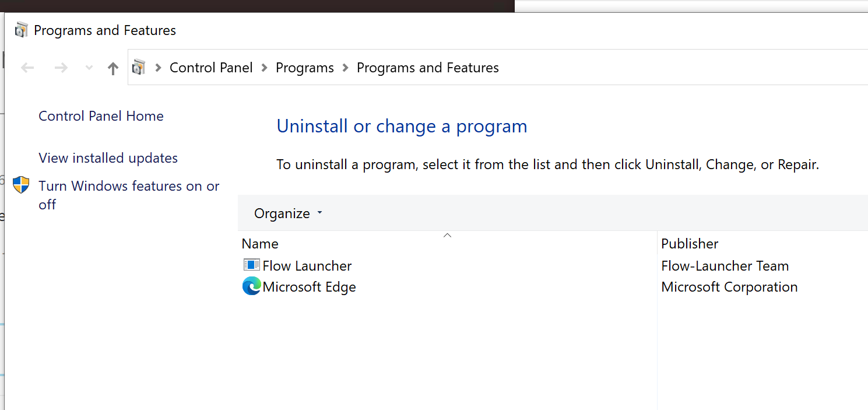
Task: Expand chevron before Control Panel in address bar
Action: (x=158, y=68)
